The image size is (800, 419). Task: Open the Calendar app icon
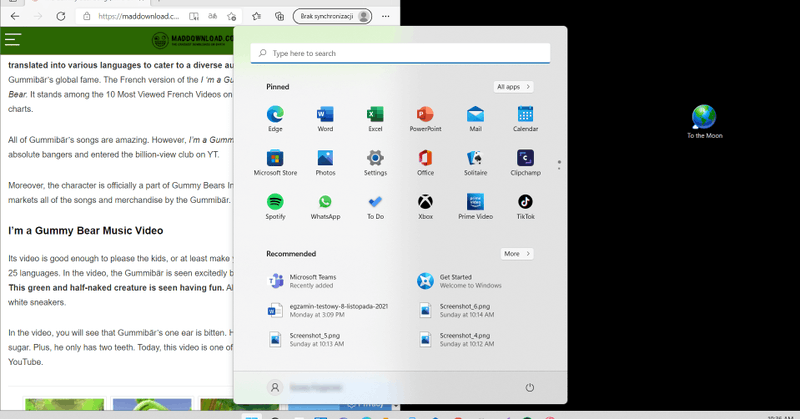pyautogui.click(x=525, y=119)
